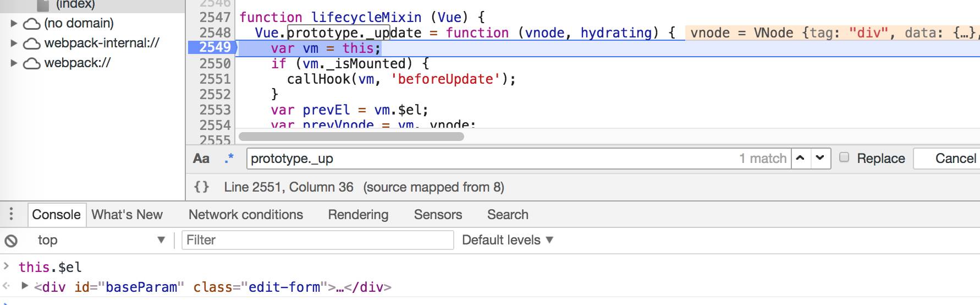Screen dimensions: 980x305
Task: Open drawer three-dot more menu
Action: [x=11, y=214]
